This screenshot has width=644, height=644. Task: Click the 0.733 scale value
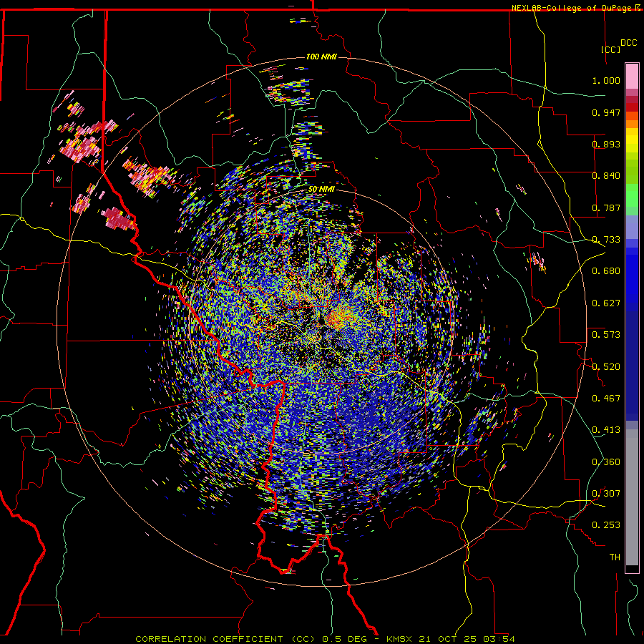click(606, 240)
